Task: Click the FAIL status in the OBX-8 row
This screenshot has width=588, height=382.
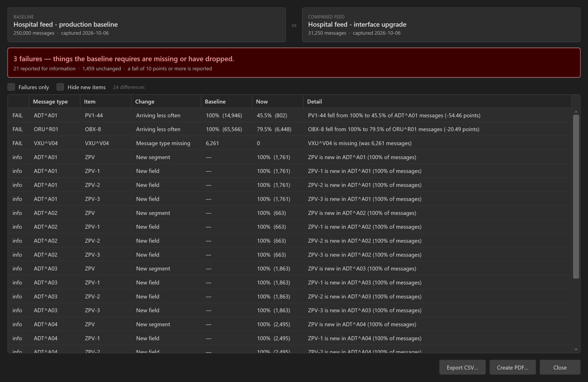Action: [17, 129]
